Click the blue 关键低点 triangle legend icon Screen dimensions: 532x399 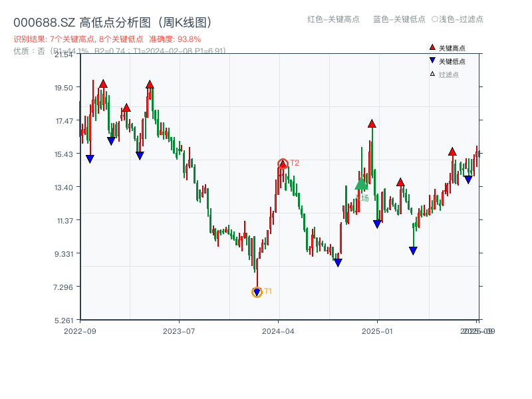coord(431,61)
